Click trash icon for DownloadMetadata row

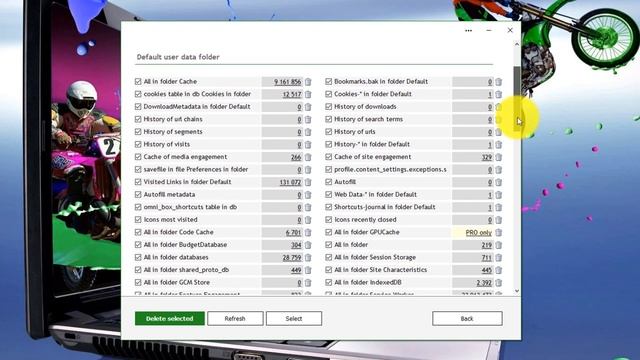(x=308, y=107)
